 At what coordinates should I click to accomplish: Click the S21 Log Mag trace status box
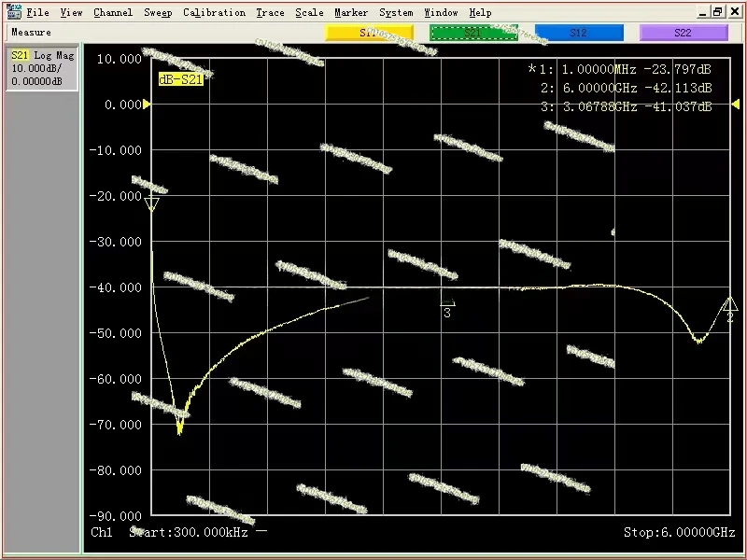point(42,68)
